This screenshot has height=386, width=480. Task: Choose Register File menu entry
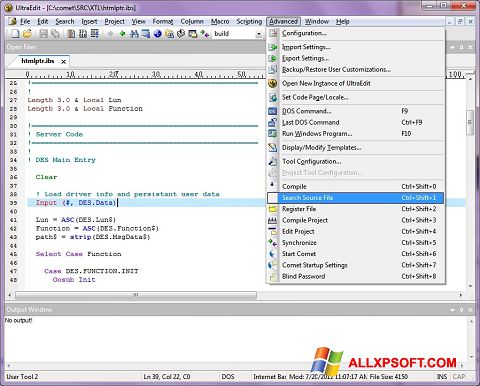pyautogui.click(x=356, y=209)
